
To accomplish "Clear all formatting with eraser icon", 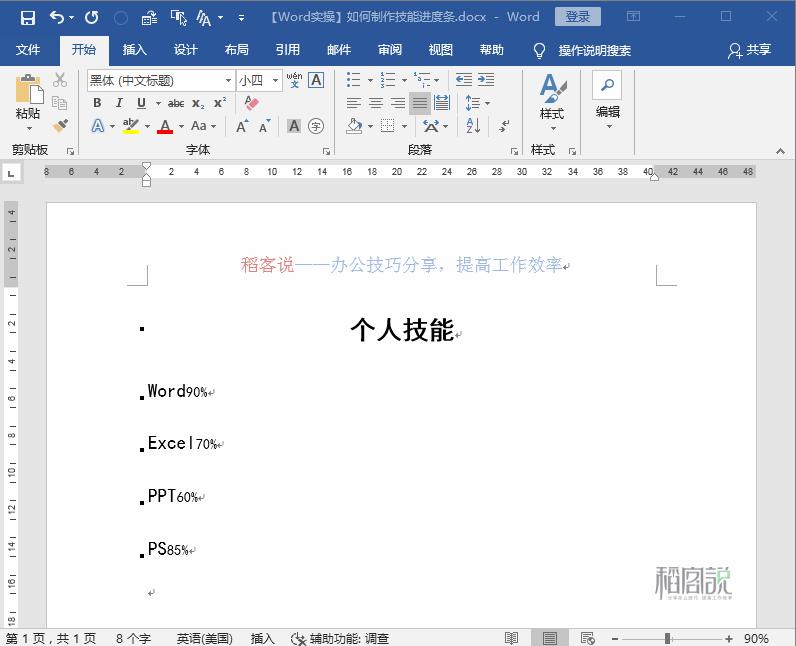I will (x=251, y=103).
